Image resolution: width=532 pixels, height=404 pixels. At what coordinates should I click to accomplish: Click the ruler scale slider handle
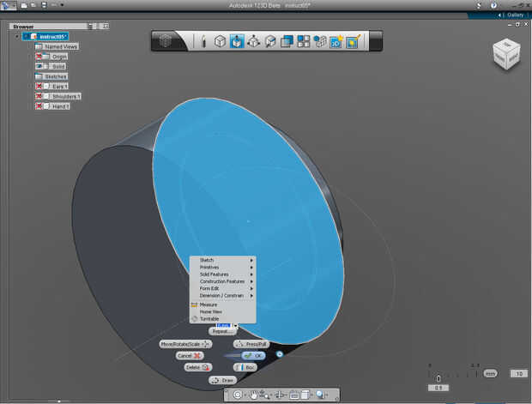(x=438, y=378)
